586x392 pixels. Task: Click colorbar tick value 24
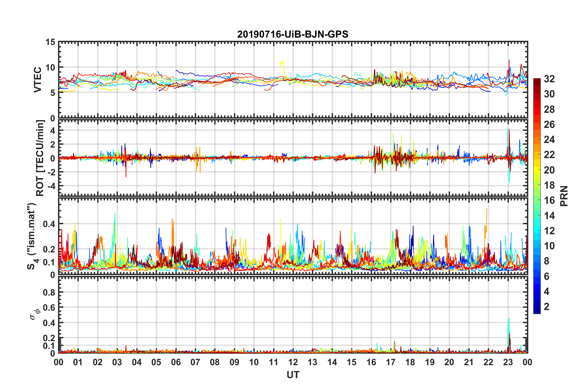click(549, 140)
